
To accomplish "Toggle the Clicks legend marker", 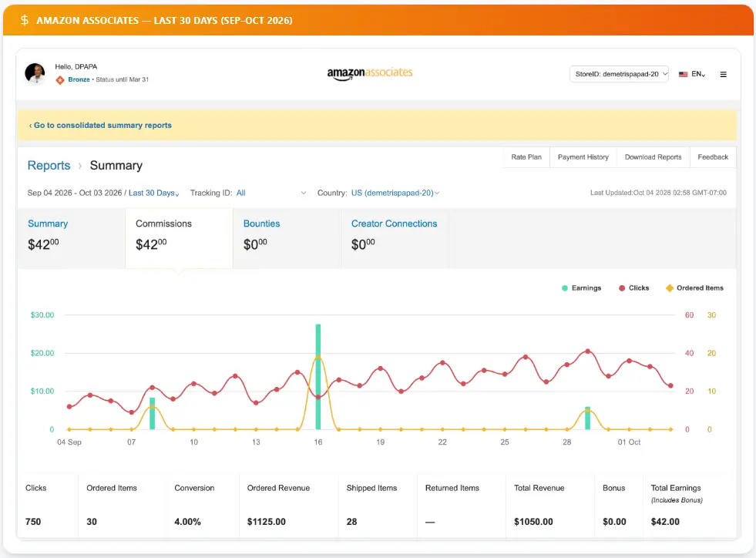I will pos(622,288).
